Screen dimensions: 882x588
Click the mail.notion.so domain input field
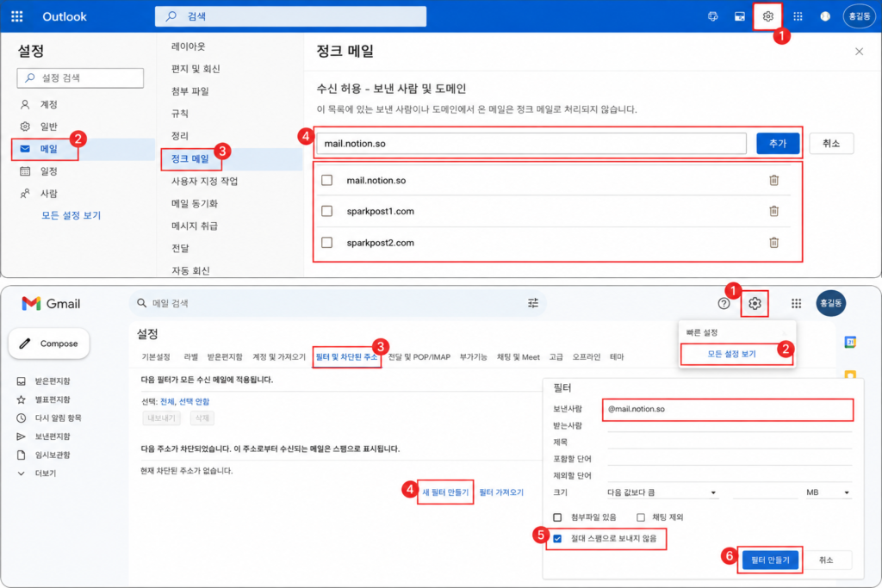pos(531,144)
